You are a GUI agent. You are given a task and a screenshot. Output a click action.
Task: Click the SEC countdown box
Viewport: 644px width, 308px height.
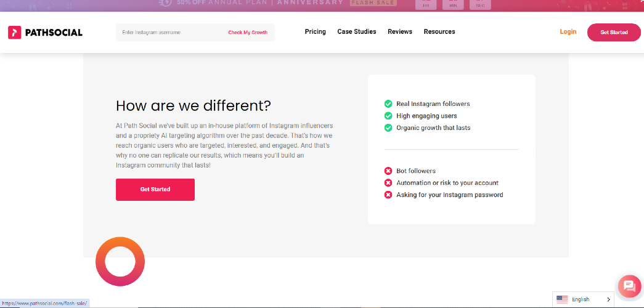(x=480, y=4)
